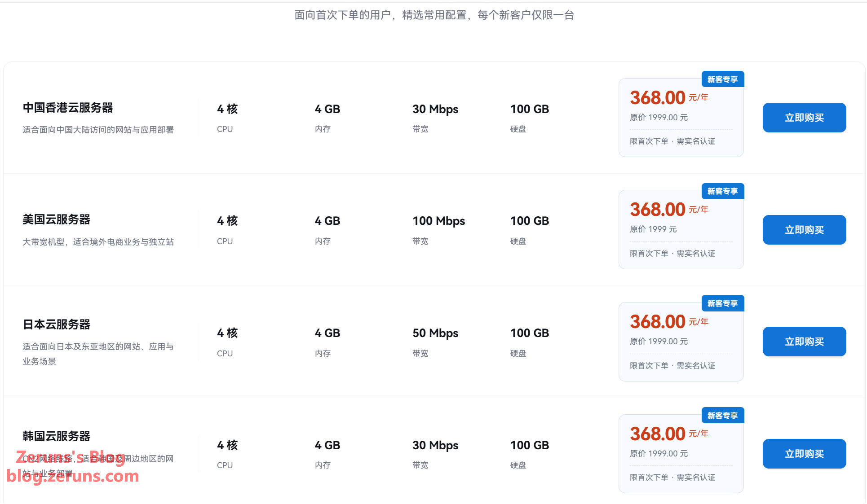This screenshot has height=504, width=867.
Task: Open the 中国香港云服务器 title
Action: pos(68,108)
